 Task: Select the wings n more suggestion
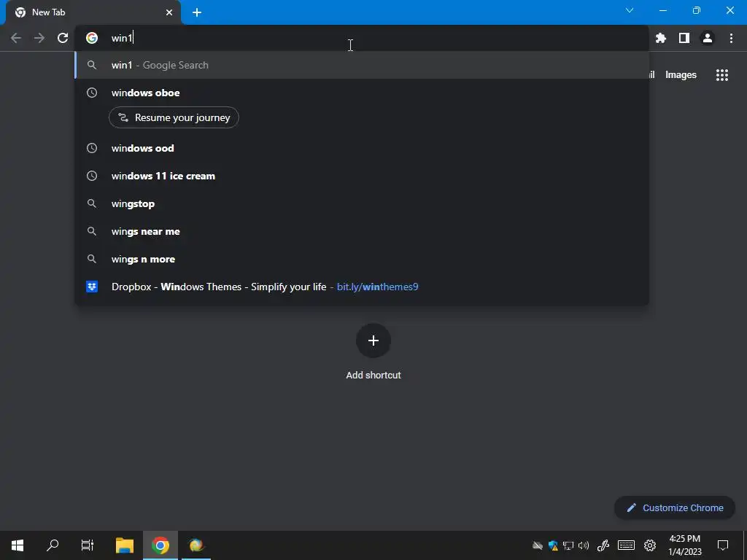pos(362,259)
